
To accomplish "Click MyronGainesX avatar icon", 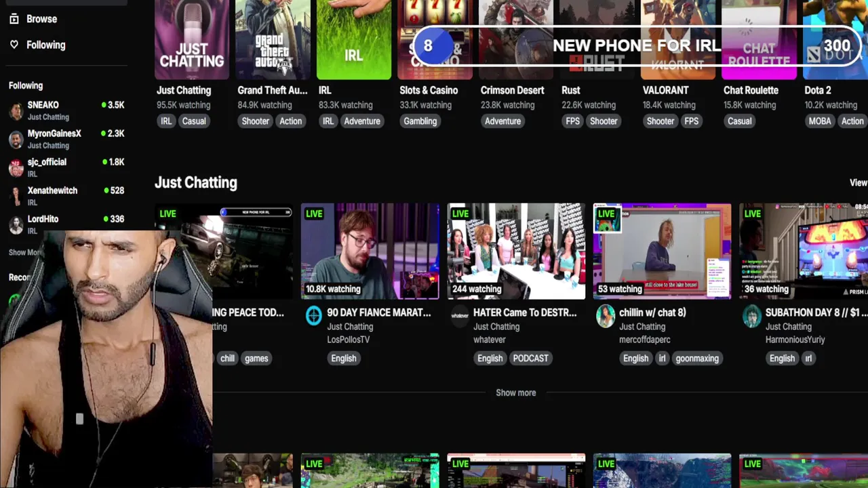I will [x=16, y=140].
